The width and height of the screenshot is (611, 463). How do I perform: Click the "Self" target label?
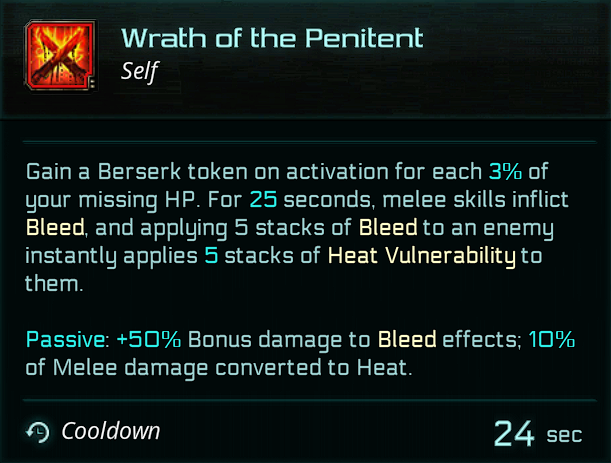139,70
